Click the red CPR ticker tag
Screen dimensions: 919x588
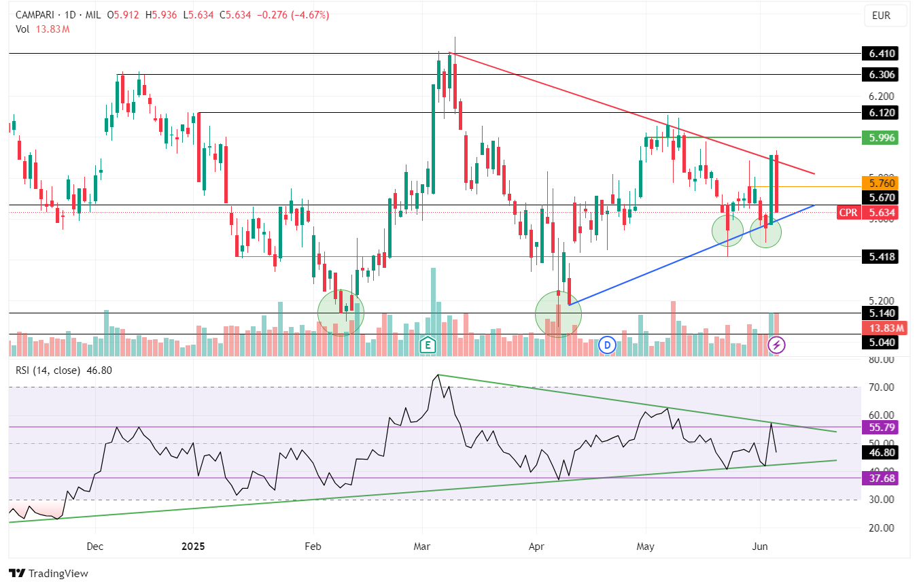point(848,213)
